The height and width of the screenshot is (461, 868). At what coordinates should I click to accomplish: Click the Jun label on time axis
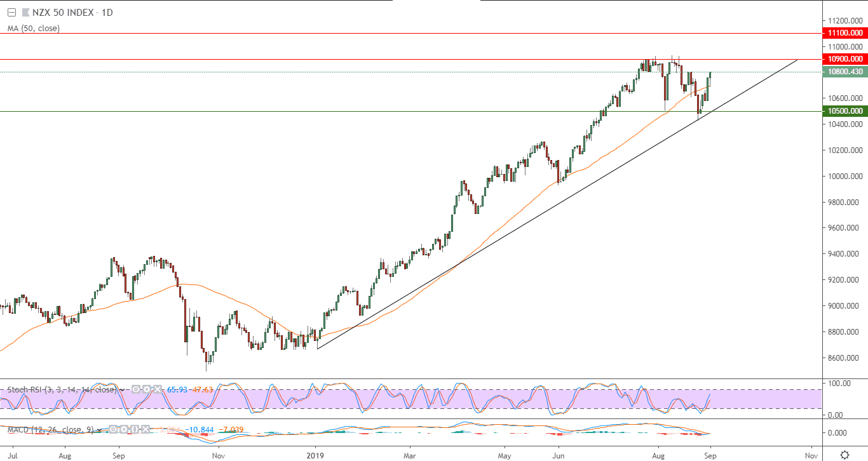pos(559,455)
